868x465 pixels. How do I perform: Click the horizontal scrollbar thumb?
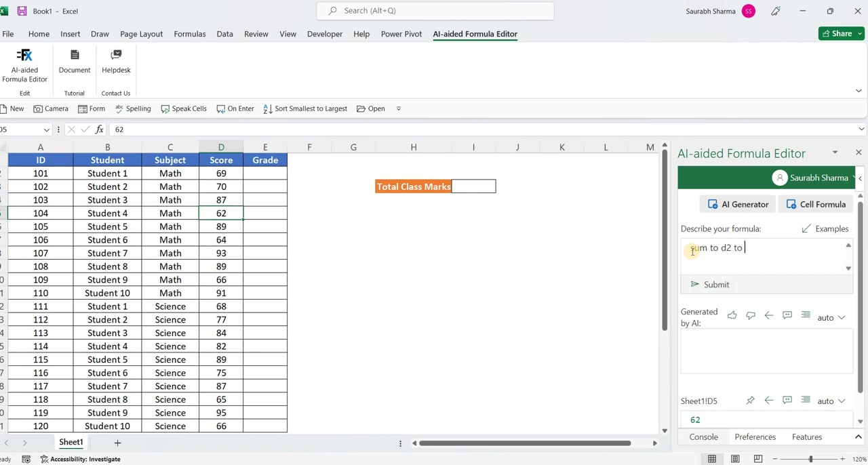(x=525, y=443)
